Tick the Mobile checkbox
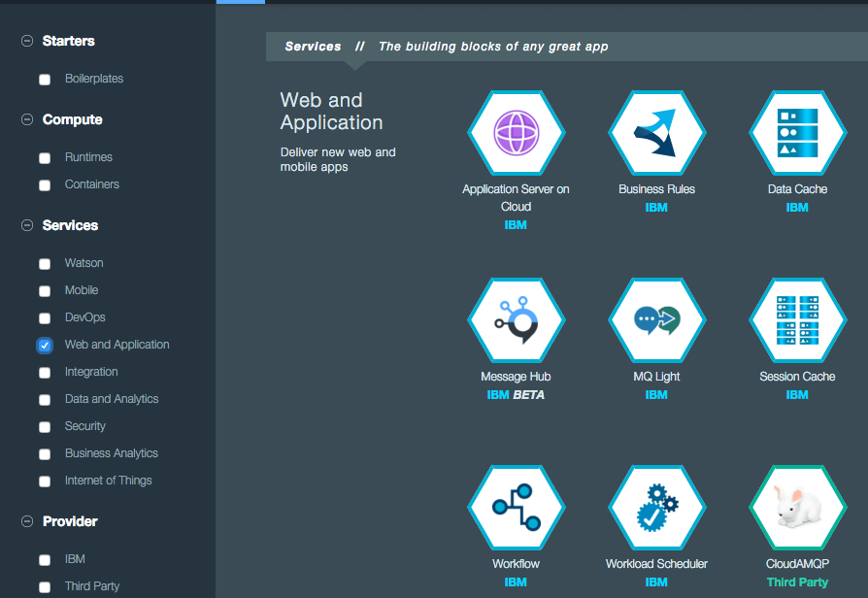The image size is (868, 598). point(45,290)
